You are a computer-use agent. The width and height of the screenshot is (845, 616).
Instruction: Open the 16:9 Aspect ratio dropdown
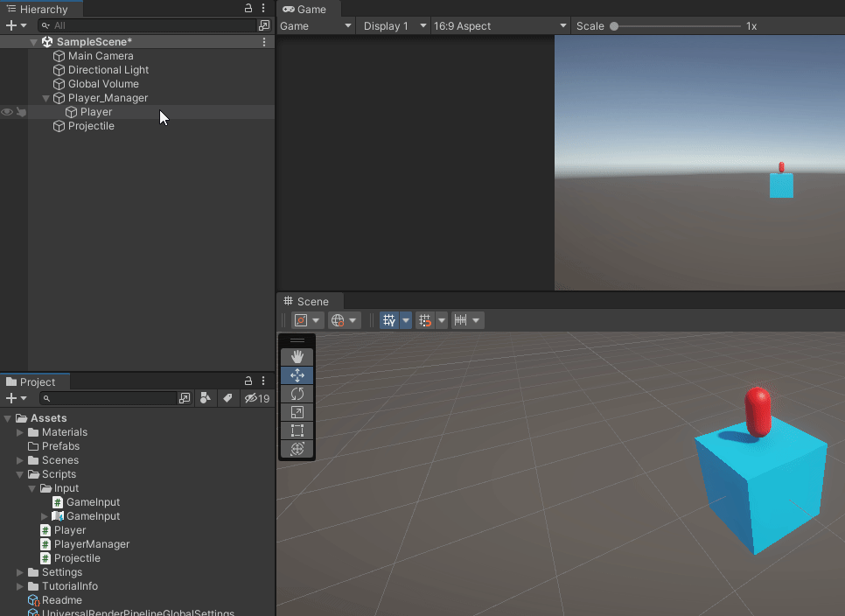point(499,25)
